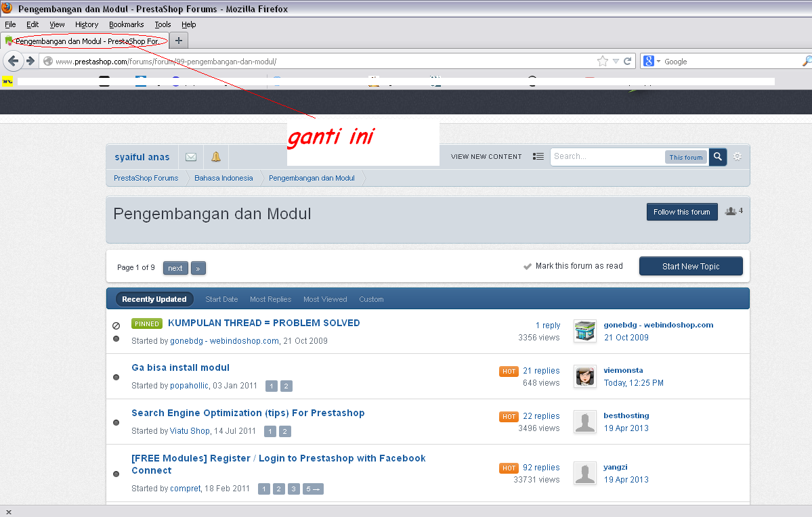Open View New Content link
The image size is (812, 517).
(486, 157)
